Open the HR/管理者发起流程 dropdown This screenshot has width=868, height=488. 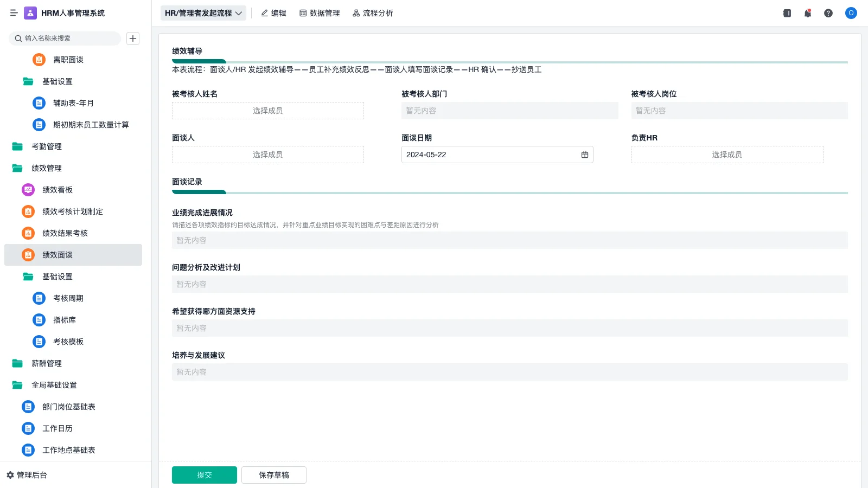(x=203, y=12)
